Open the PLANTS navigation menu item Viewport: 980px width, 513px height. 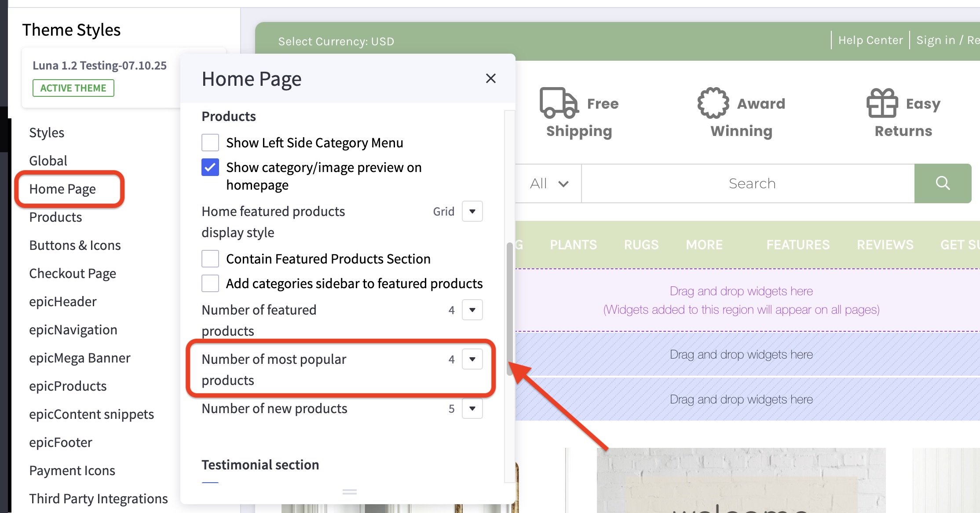[x=573, y=245]
